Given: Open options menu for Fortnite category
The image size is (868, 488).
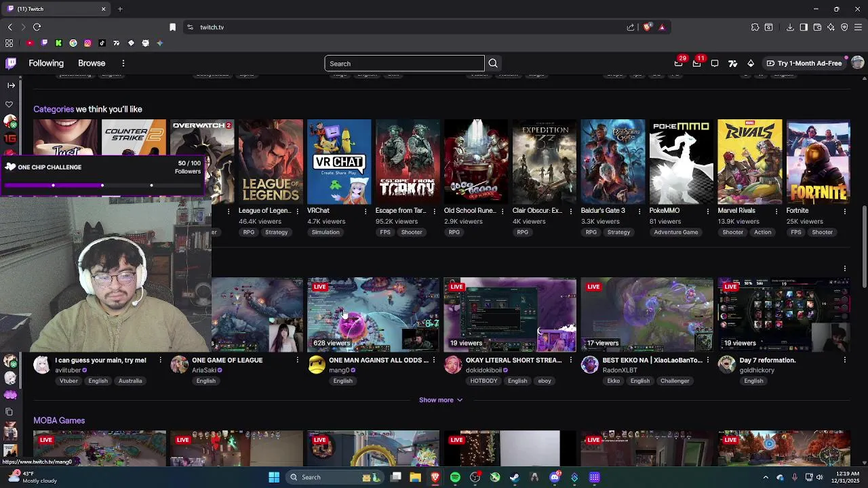Looking at the screenshot, I should tap(845, 211).
